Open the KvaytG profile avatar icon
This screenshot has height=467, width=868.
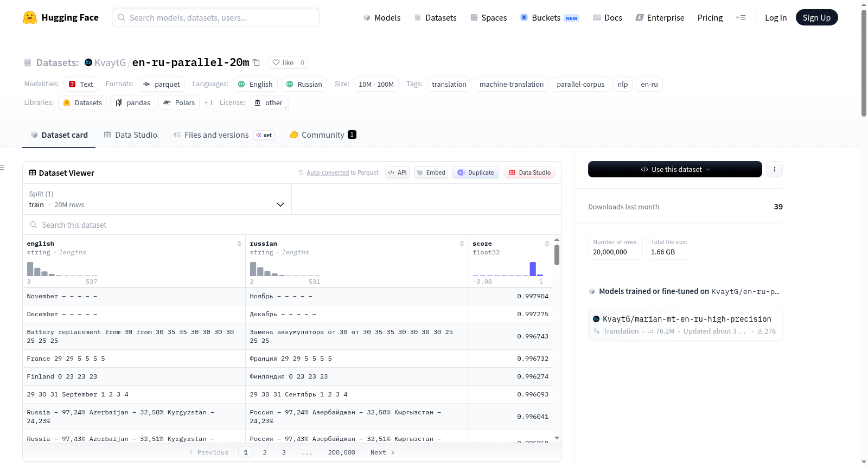(88, 62)
